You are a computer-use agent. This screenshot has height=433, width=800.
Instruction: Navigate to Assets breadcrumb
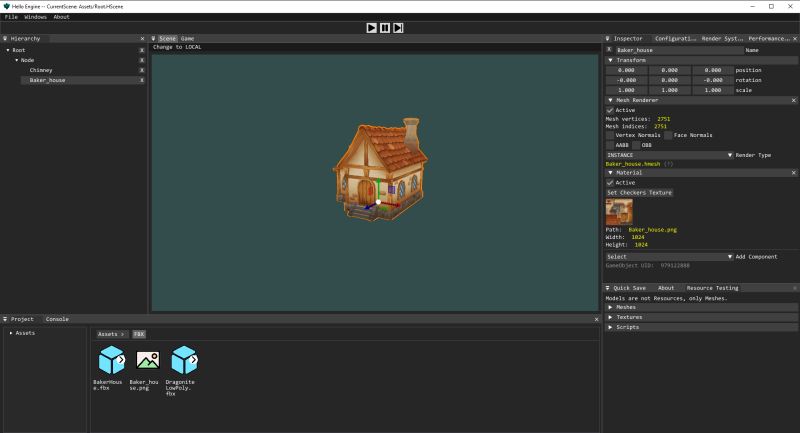point(111,335)
